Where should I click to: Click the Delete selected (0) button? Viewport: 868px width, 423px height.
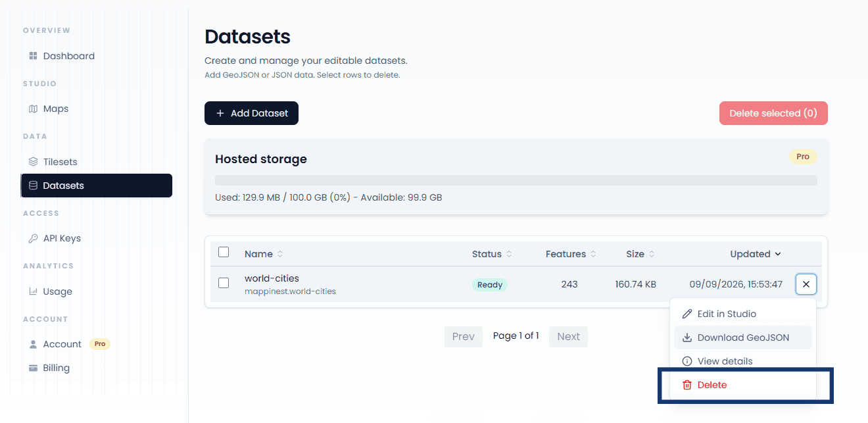(773, 113)
